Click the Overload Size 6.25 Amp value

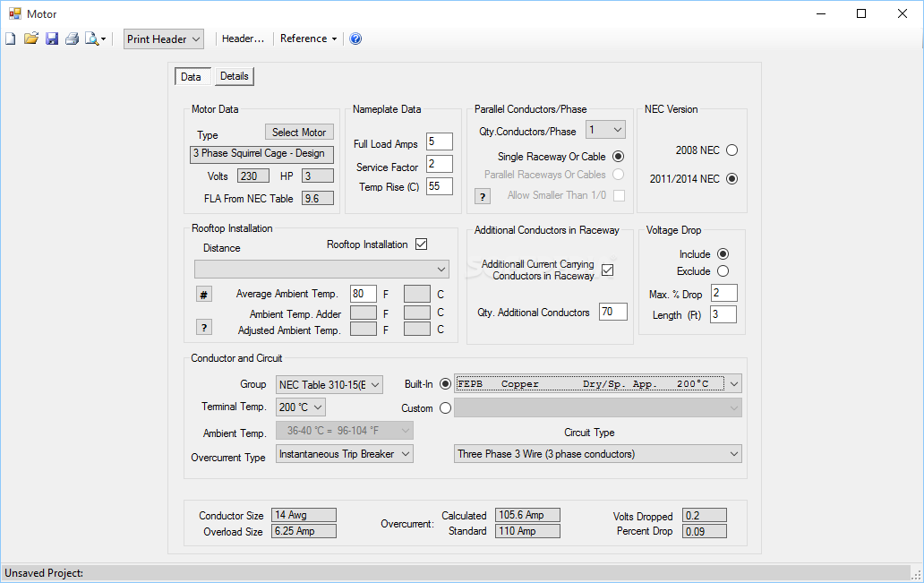[x=304, y=531]
